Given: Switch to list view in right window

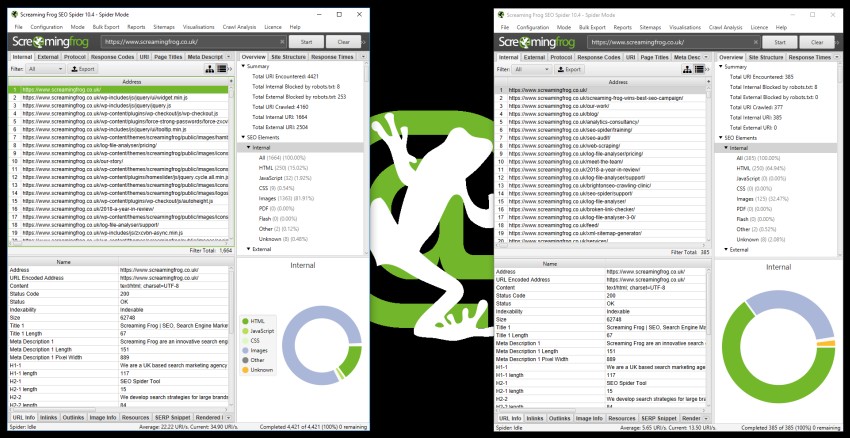Looking at the screenshot, I should (699, 69).
